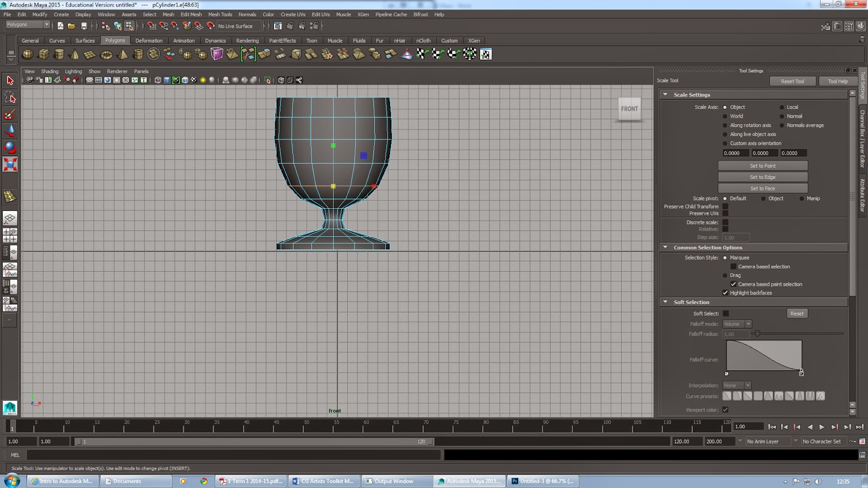Click the MEL command input field

[x=233, y=455]
